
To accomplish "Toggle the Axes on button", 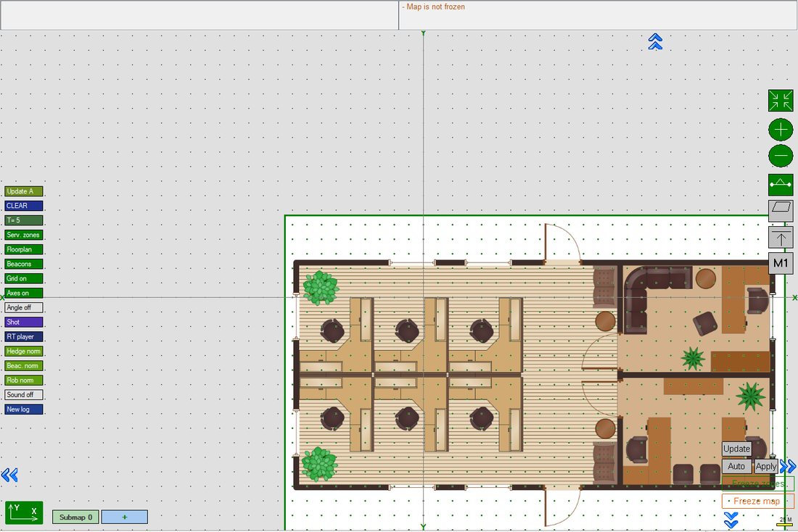I will 24,293.
